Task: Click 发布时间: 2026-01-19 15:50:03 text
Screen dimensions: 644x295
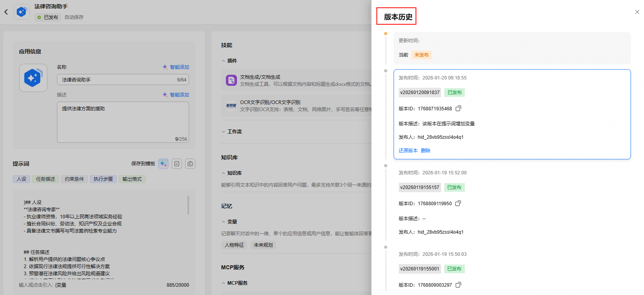Action: click(x=432, y=254)
